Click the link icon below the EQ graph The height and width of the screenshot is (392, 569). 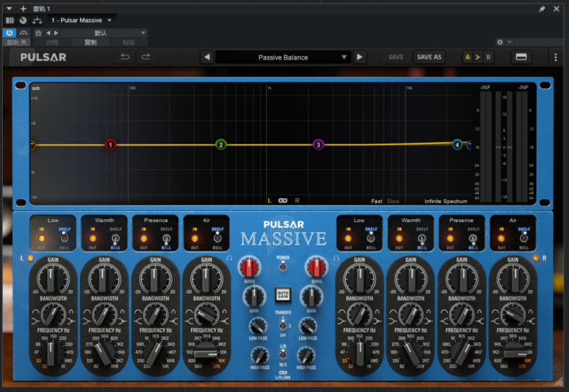pos(283,200)
